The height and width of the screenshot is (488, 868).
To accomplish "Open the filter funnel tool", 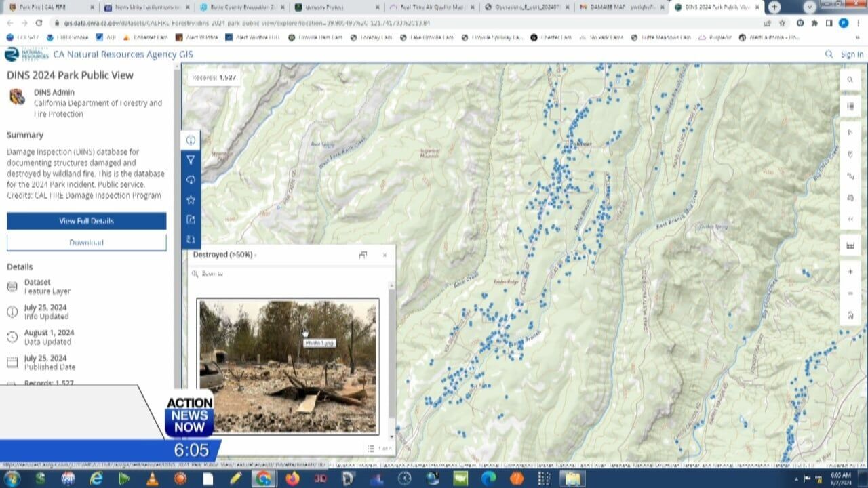I will tap(191, 160).
